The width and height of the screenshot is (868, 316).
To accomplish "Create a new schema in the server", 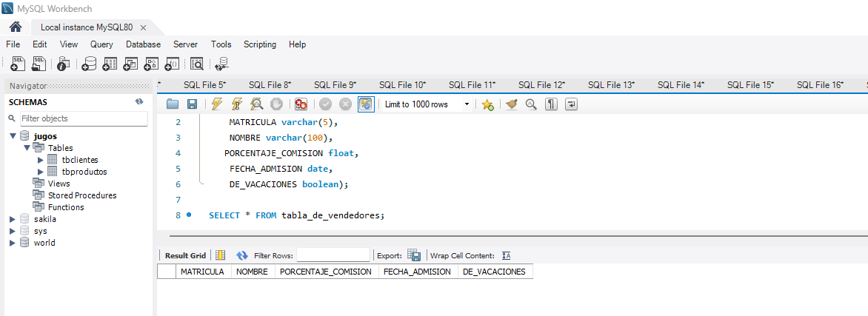I will [x=89, y=64].
